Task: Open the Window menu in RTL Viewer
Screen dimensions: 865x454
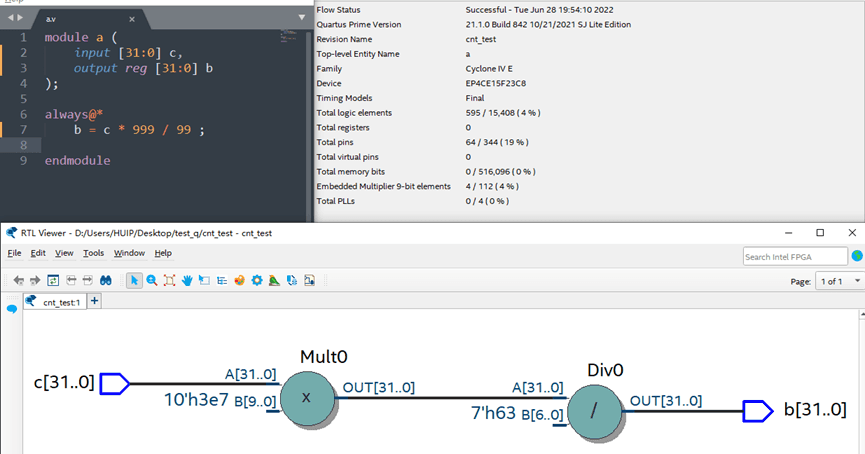Action: 129,253
